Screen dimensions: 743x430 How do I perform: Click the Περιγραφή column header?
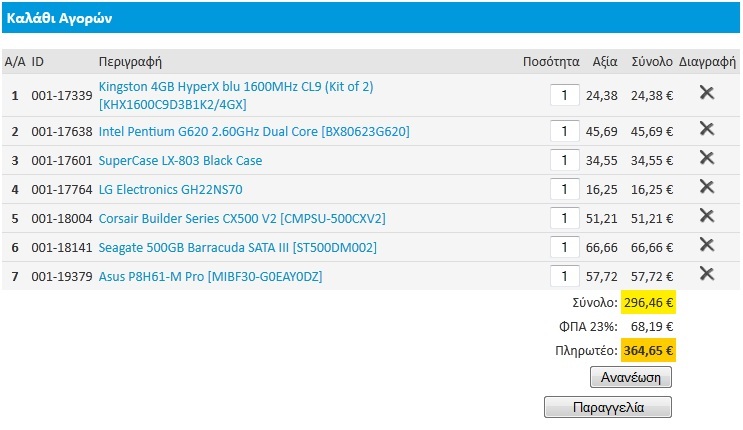point(130,62)
